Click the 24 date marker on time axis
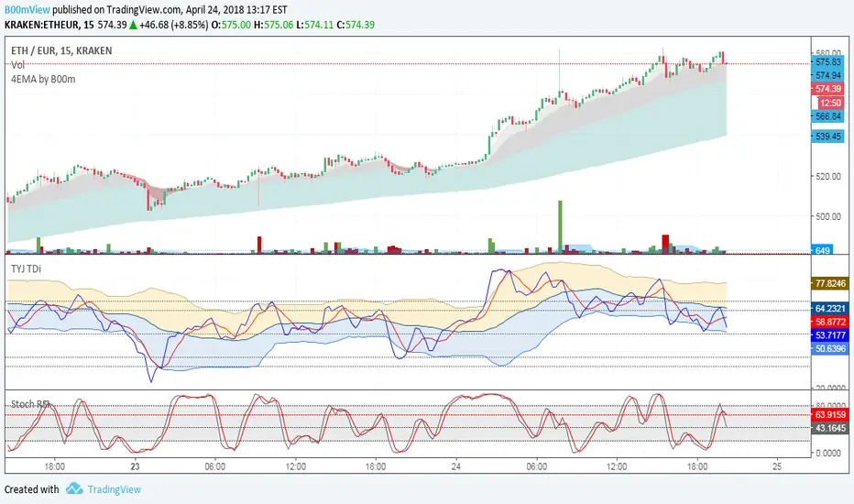 click(456, 466)
